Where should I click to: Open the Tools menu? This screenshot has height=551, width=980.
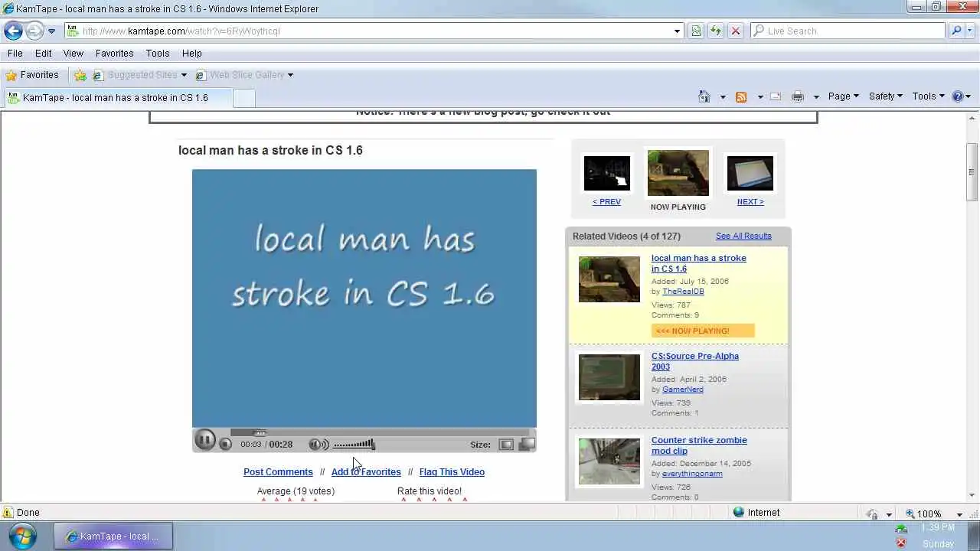pyautogui.click(x=158, y=54)
